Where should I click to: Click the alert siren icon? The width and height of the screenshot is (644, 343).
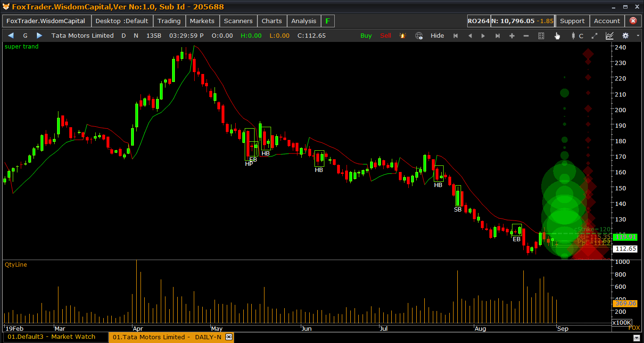pos(403,36)
